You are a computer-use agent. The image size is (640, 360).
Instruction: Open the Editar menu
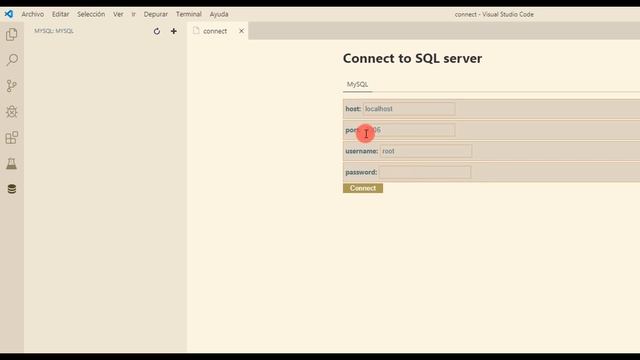(60, 14)
